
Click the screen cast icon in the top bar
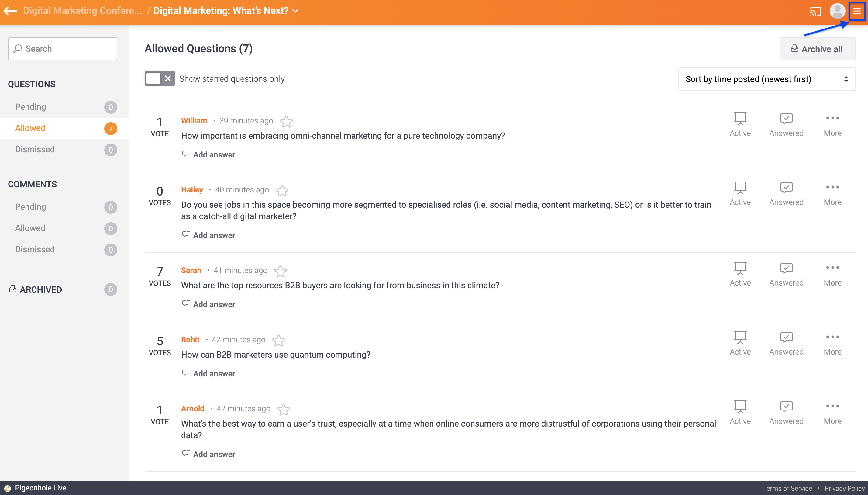tap(816, 11)
